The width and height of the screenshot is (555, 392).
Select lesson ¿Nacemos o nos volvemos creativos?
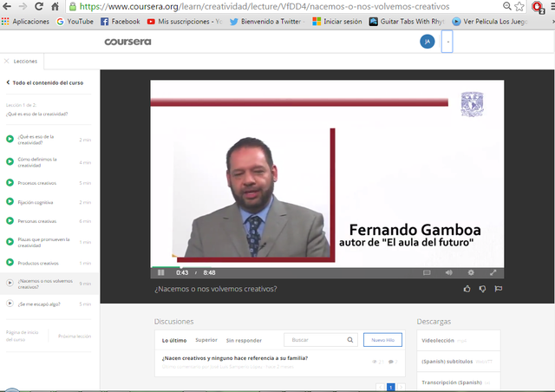[x=49, y=284]
